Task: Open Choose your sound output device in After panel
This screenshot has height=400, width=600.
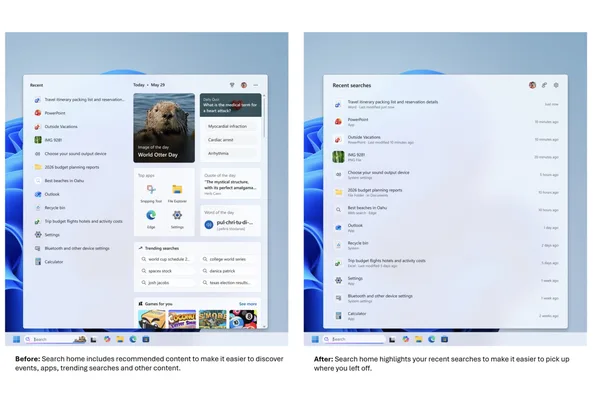Action: click(x=445, y=175)
